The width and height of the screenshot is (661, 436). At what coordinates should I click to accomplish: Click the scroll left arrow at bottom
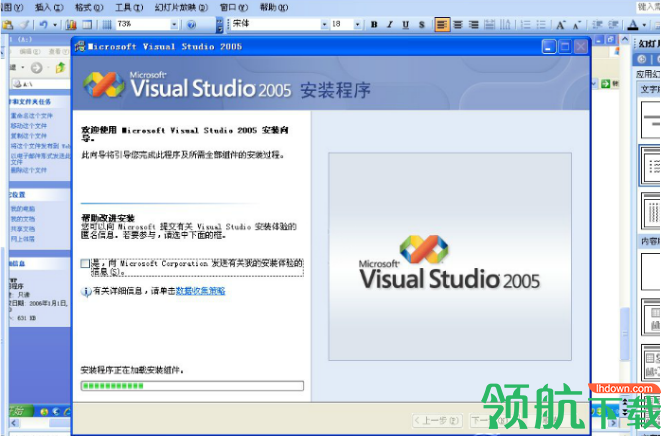[14, 423]
